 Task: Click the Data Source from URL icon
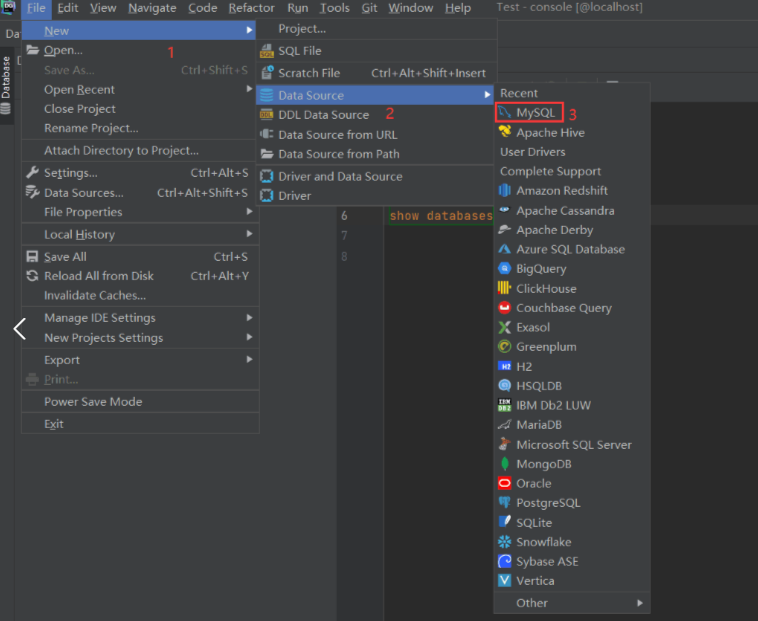266,134
